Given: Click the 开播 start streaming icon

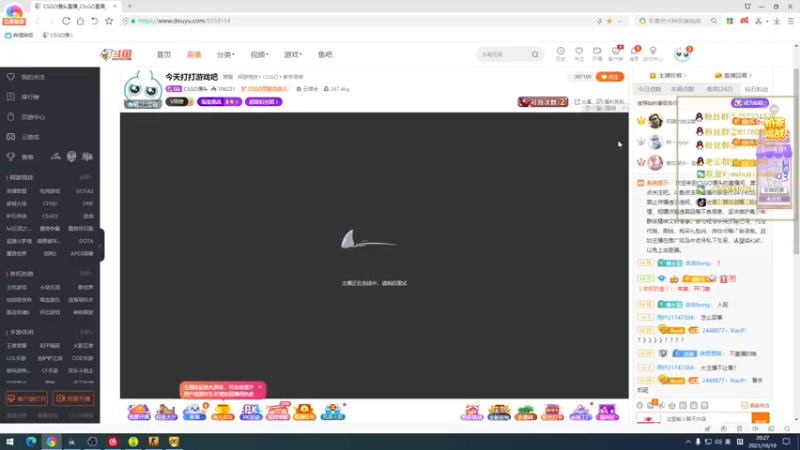Looking at the screenshot, I should pos(597,54).
